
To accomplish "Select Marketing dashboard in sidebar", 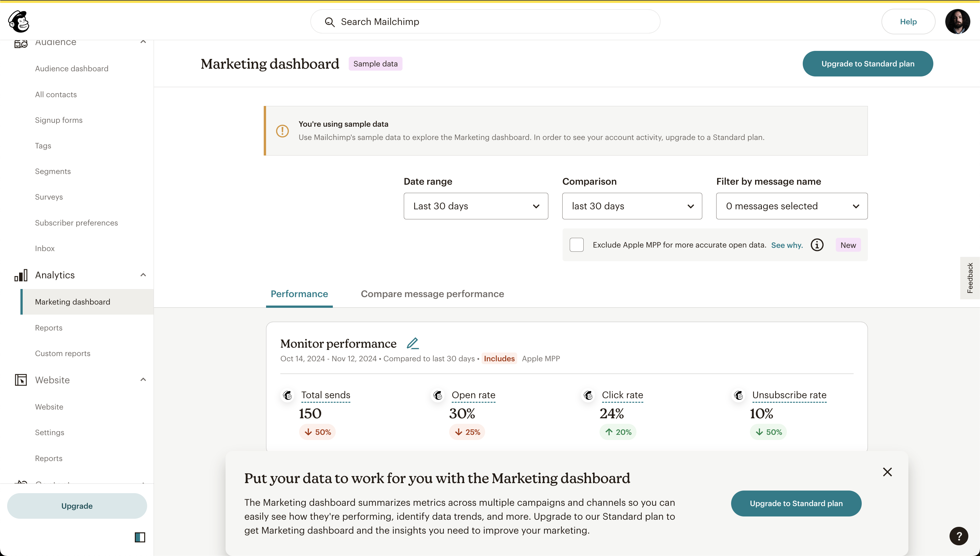I will (x=87, y=302).
